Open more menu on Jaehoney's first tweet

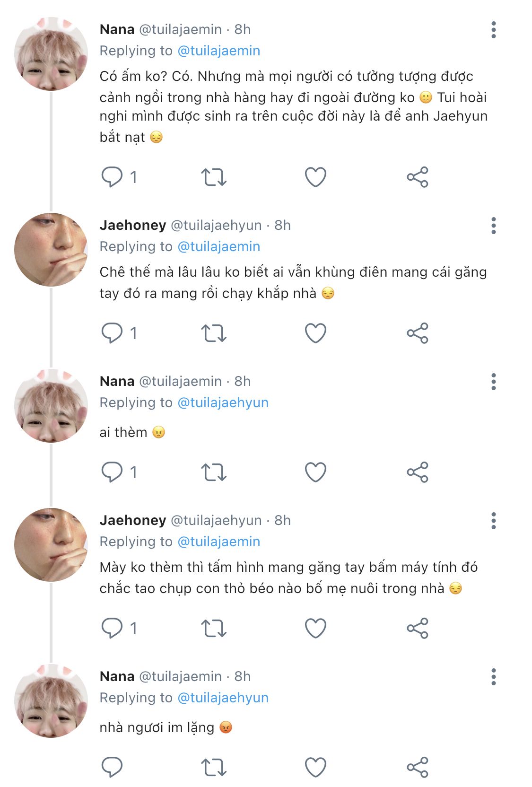click(x=493, y=226)
